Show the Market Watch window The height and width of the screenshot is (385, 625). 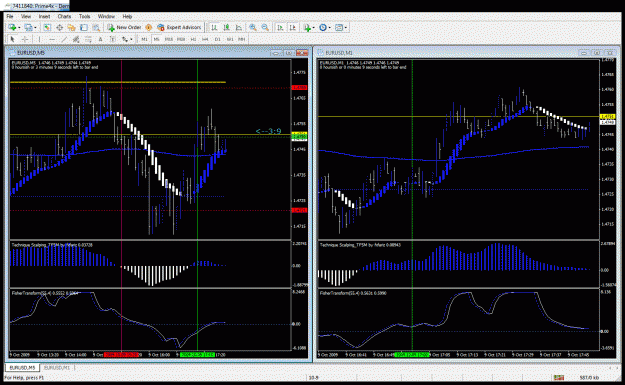(x=47, y=28)
